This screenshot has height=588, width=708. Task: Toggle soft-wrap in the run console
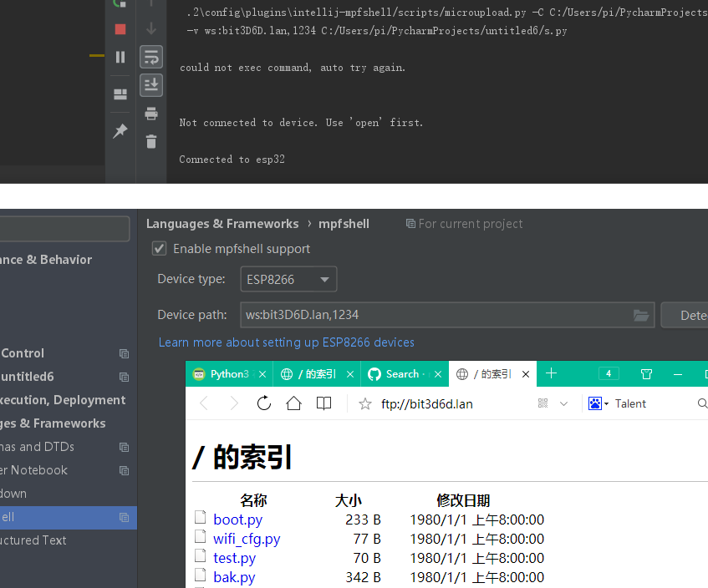pos(151,57)
